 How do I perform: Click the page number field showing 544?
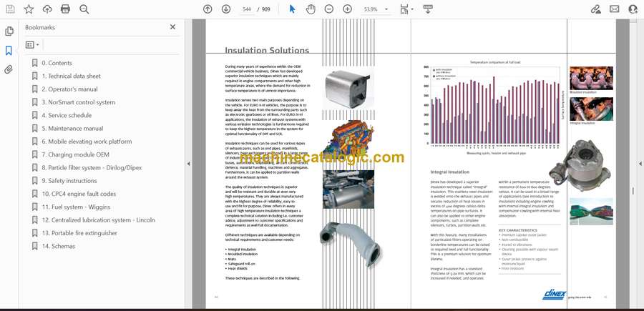(x=246, y=9)
